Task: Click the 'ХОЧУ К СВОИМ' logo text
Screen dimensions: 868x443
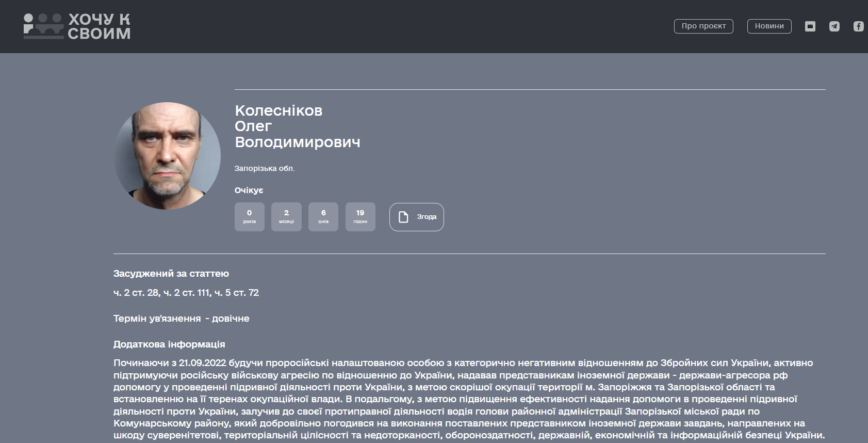Action: (99, 26)
